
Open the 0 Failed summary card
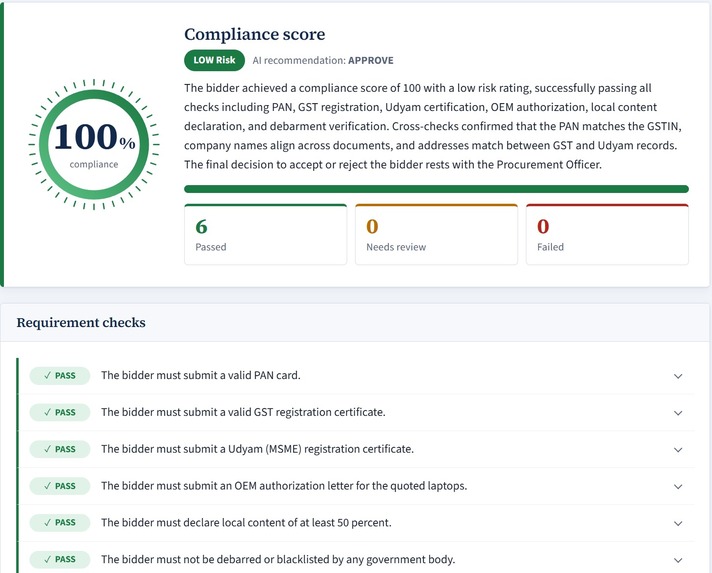[x=607, y=234]
